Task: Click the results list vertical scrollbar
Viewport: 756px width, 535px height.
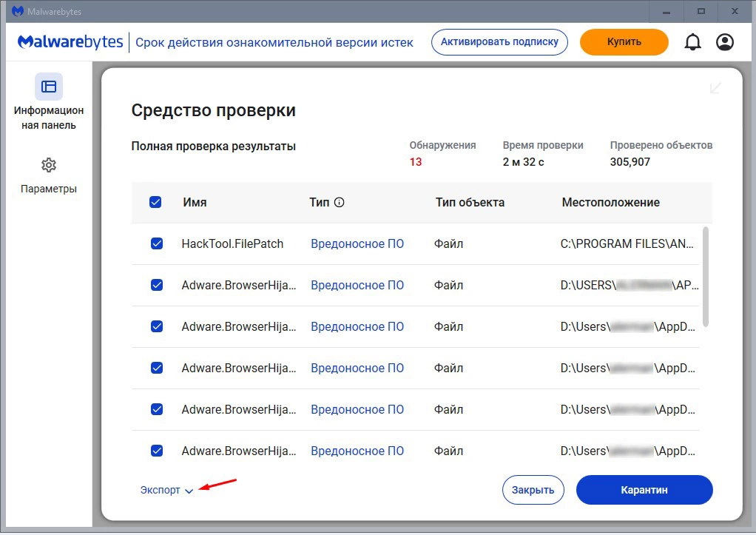Action: [706, 276]
